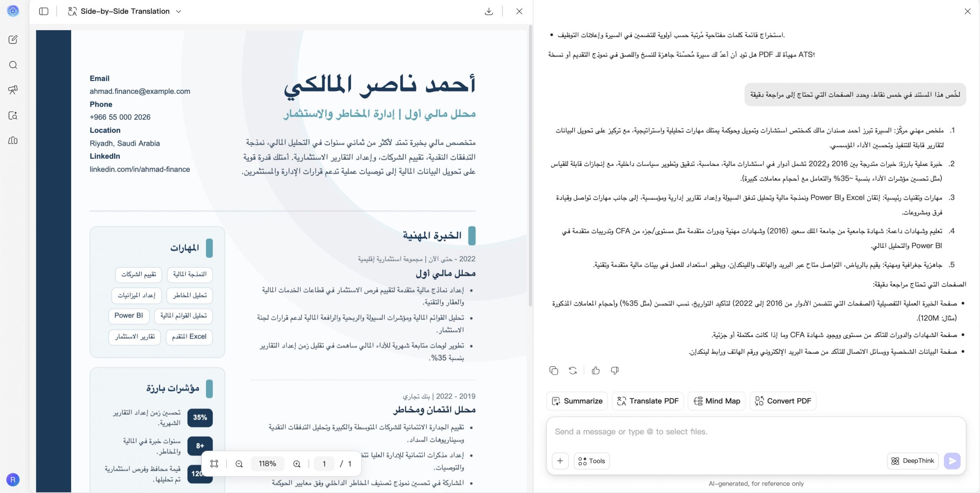Click the 8+ metric badge
Image resolution: width=980 pixels, height=493 pixels.
coord(200,446)
